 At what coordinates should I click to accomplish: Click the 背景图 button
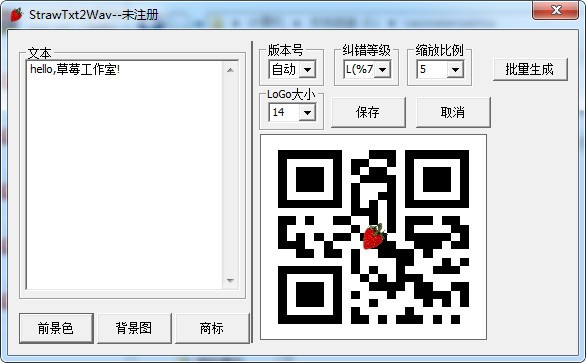134,328
